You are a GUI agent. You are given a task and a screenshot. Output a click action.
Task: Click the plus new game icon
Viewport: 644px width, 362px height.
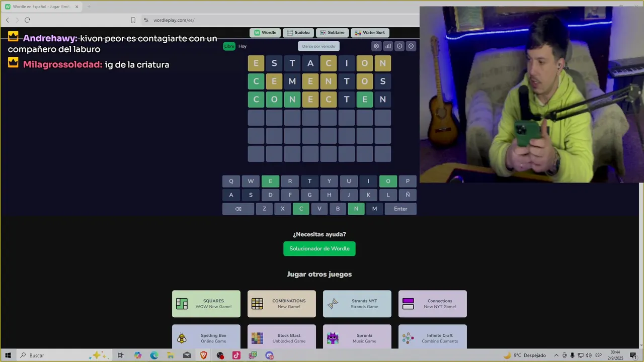pos(411,46)
